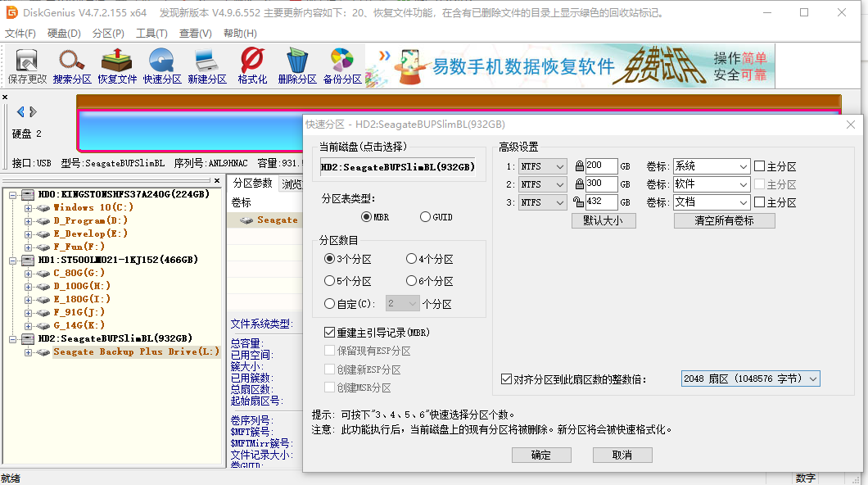Open the 分区(P) menu
868x485 pixels.
pos(108,34)
